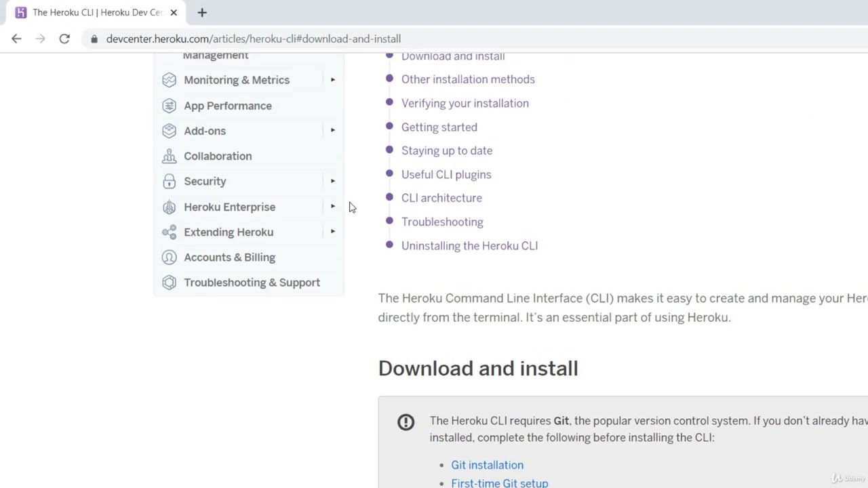Close the Heroku CLI browser tab
Image resolution: width=868 pixels, height=488 pixels.
point(174,12)
